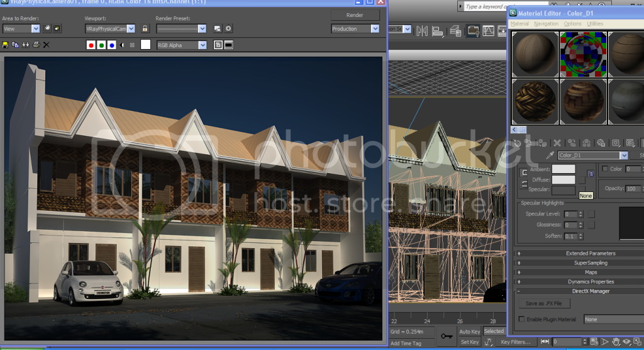
Task: Select the woven basket material sample sphere
Action: (x=535, y=101)
